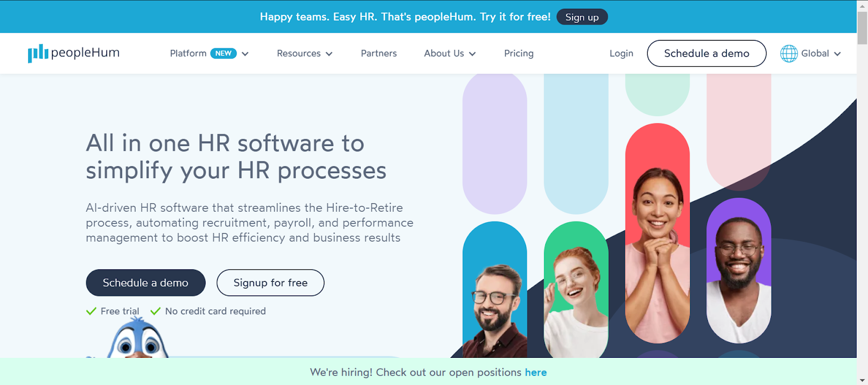
Task: Click Signup for free button
Action: (x=270, y=282)
